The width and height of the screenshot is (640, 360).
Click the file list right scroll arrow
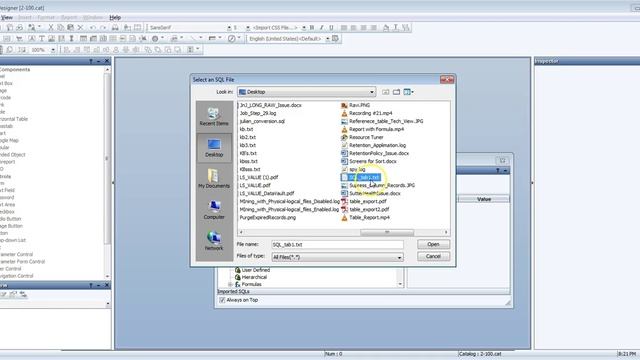coord(446,232)
